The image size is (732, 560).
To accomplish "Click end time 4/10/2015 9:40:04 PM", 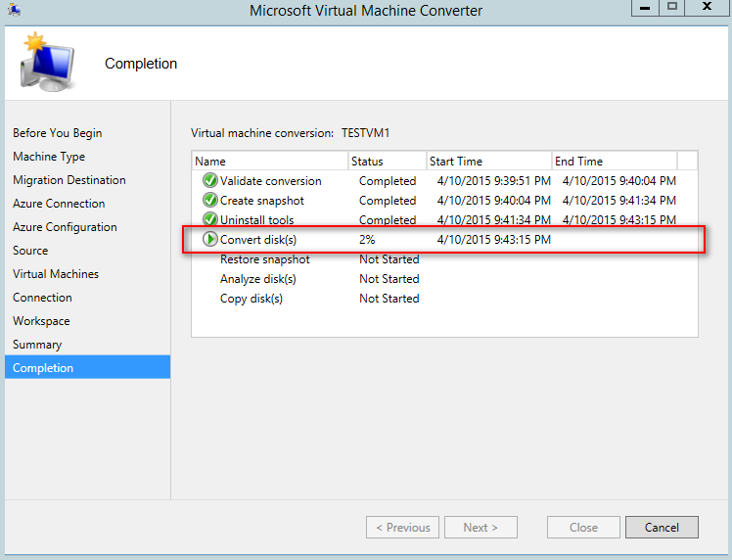I will (619, 181).
